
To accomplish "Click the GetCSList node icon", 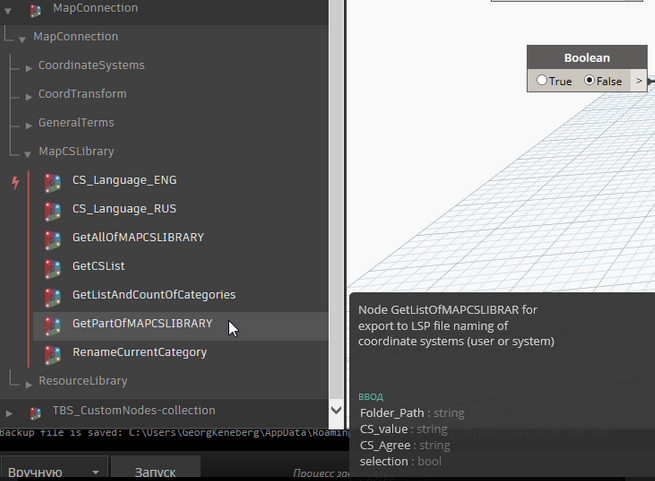I will click(53, 267).
